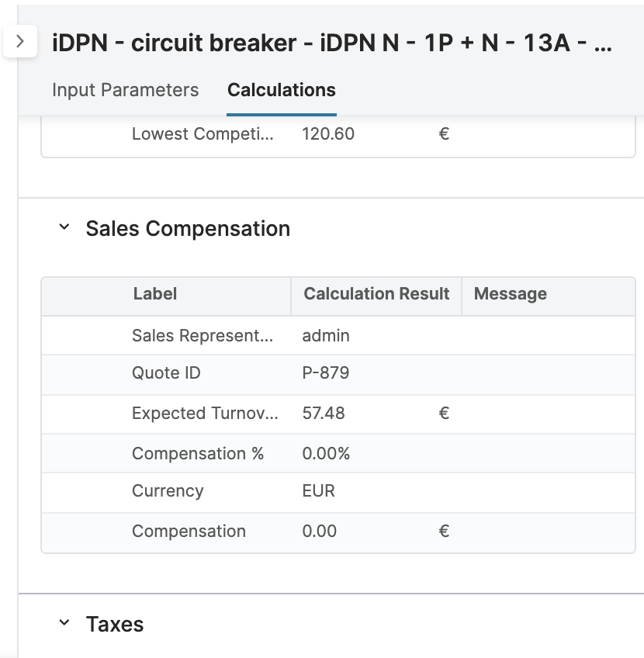Click the Calculation Result column header

pyautogui.click(x=377, y=294)
